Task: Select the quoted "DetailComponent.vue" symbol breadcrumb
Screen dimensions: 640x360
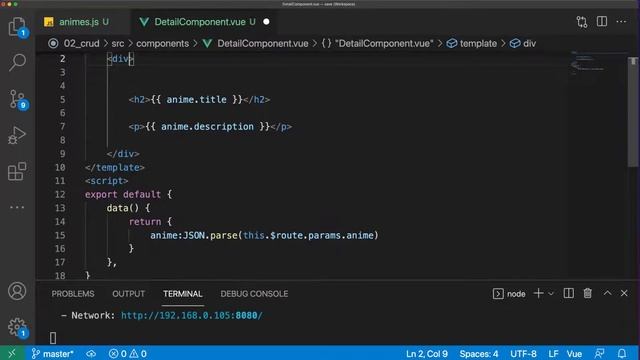Action: (x=384, y=43)
